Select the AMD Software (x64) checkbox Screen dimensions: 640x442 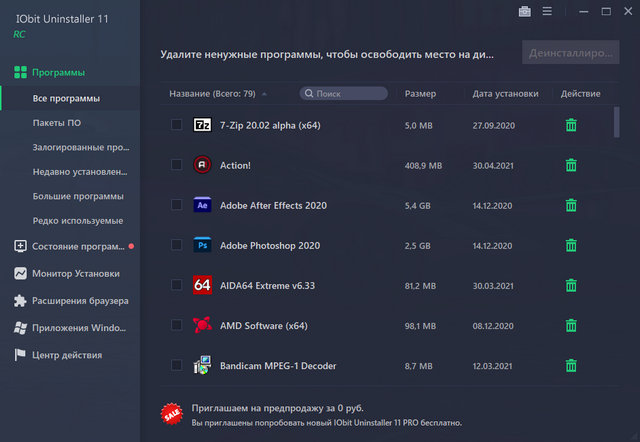pos(176,325)
